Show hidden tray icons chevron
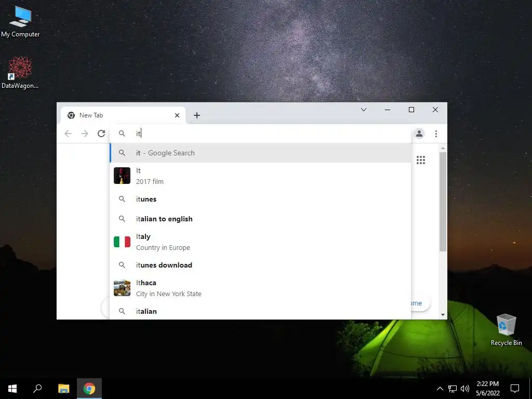The width and height of the screenshot is (532, 399). click(x=440, y=389)
